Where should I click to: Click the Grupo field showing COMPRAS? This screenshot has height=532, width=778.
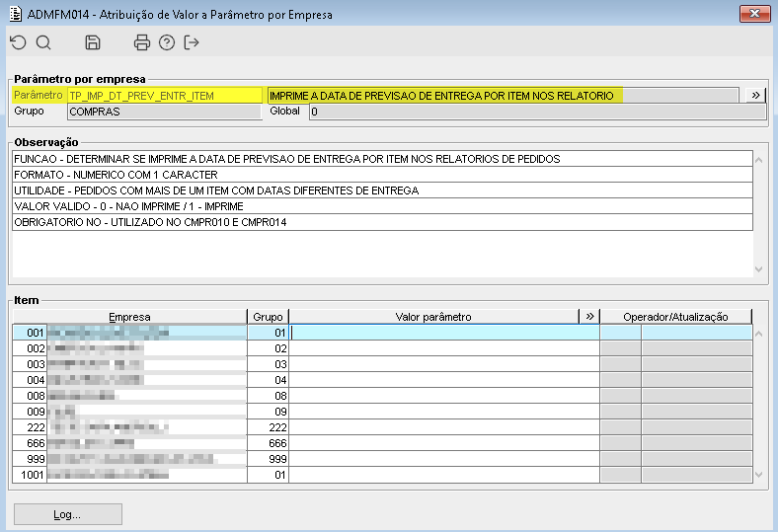pos(165,112)
